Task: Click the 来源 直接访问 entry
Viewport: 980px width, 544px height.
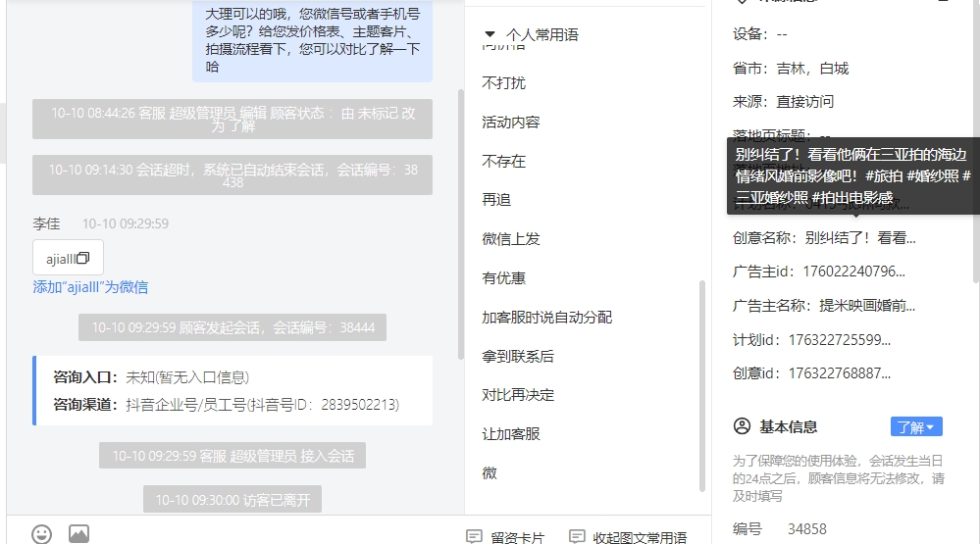Action: pos(783,102)
